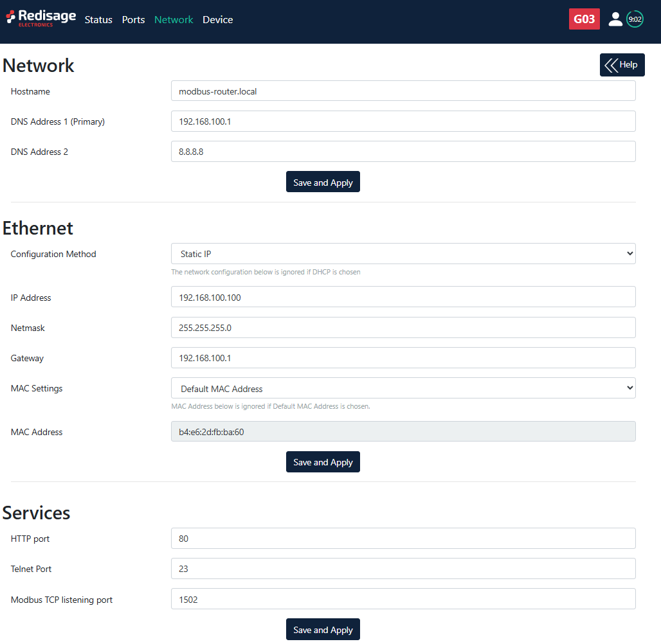Open the MAC Settings dropdown
This screenshot has width=661, height=644.
pos(403,388)
